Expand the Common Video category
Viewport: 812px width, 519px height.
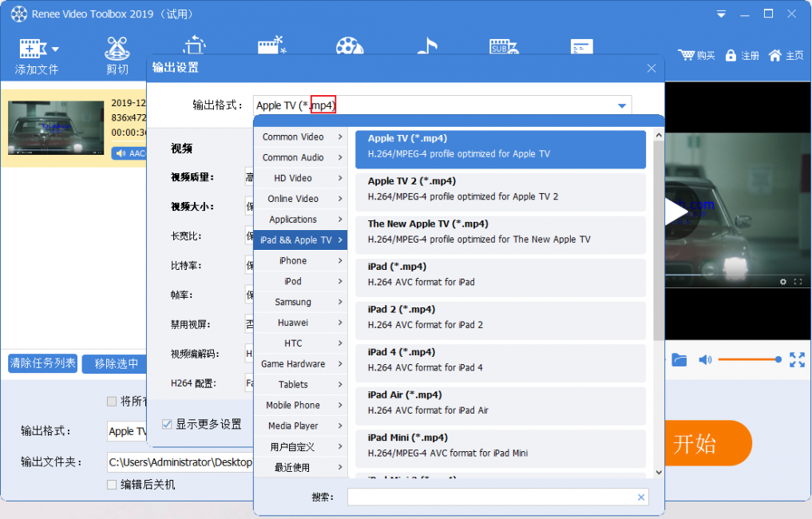(x=300, y=137)
